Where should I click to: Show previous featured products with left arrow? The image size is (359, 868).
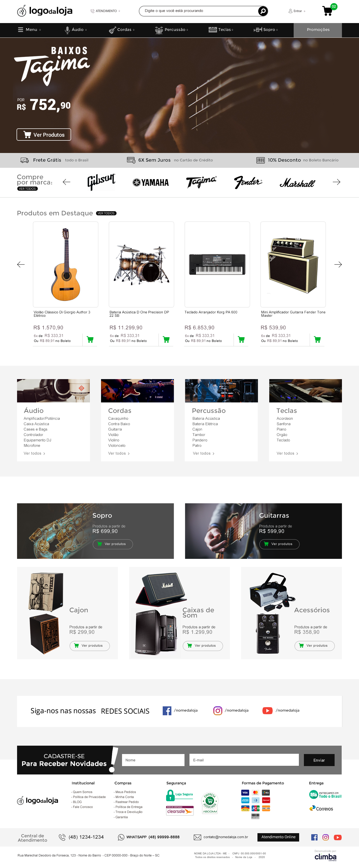click(21, 265)
